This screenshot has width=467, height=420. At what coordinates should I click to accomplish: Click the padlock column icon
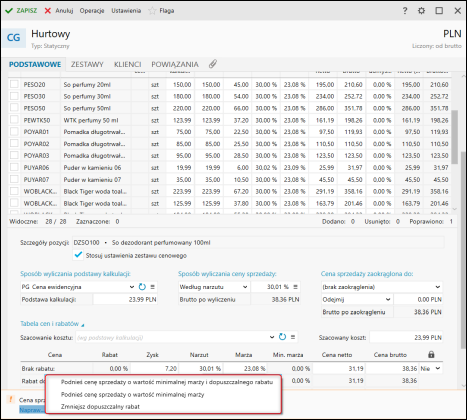[x=431, y=354]
